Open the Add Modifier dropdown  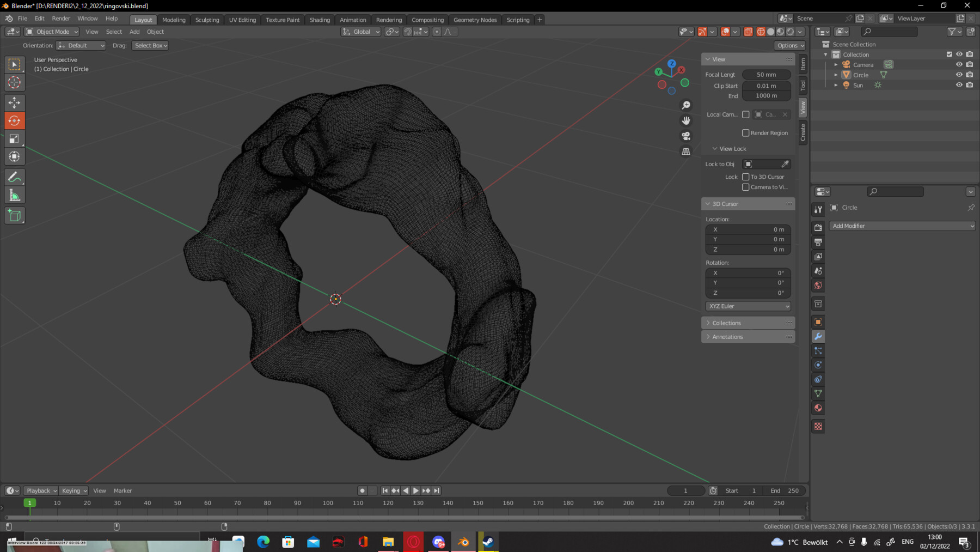point(902,226)
